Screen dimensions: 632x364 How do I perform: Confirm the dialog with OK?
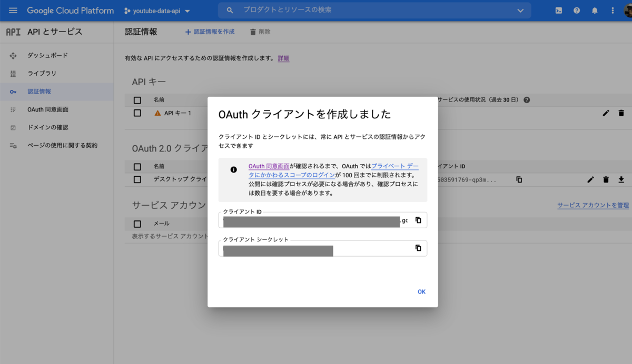pyautogui.click(x=421, y=291)
